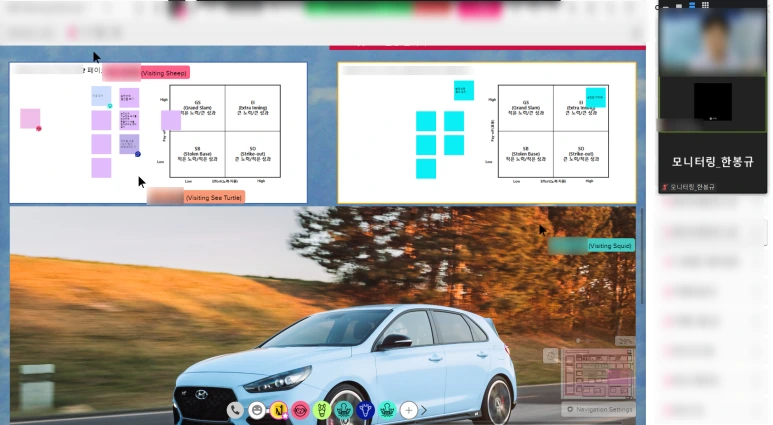
Task: Click SB (Stolen Base) quadrant in right matrix
Action: pyautogui.click(x=526, y=154)
